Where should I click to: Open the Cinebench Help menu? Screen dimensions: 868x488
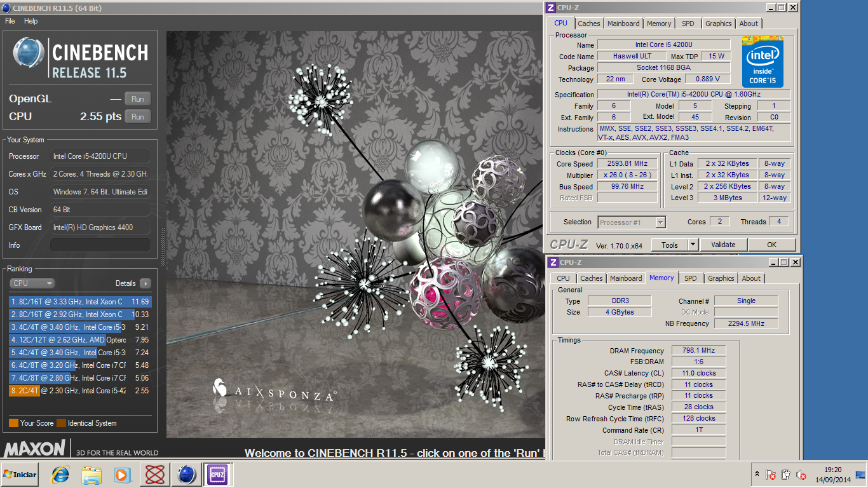tap(31, 21)
